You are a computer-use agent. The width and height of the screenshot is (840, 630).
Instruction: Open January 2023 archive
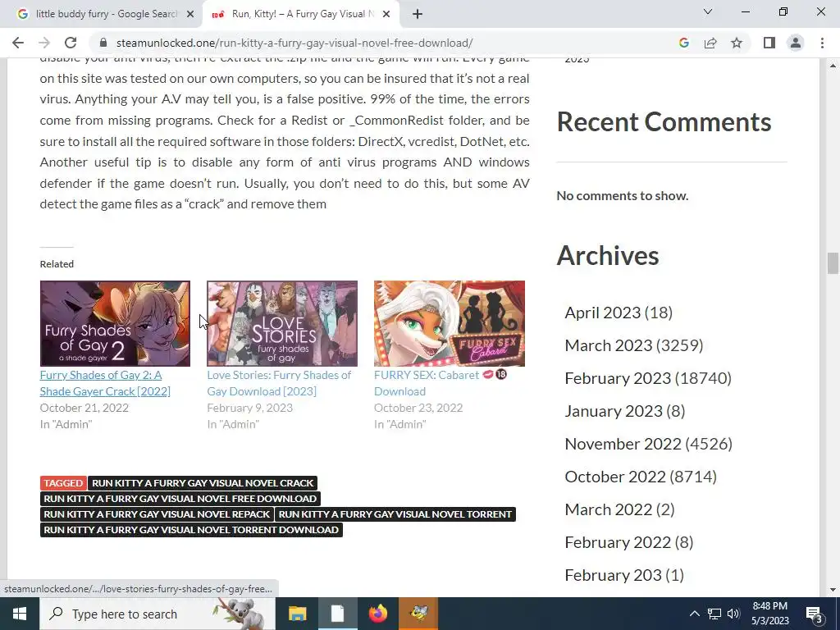pyautogui.click(x=614, y=410)
